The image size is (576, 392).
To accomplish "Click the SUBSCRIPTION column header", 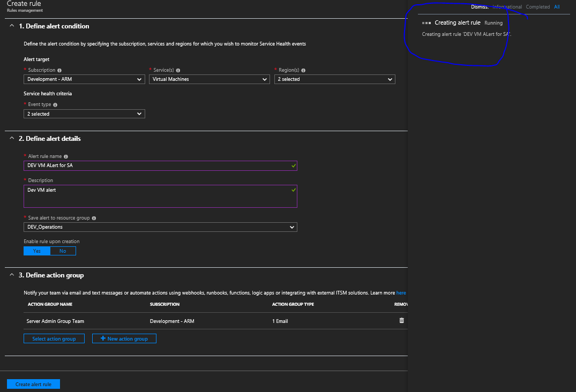I will (164, 304).
